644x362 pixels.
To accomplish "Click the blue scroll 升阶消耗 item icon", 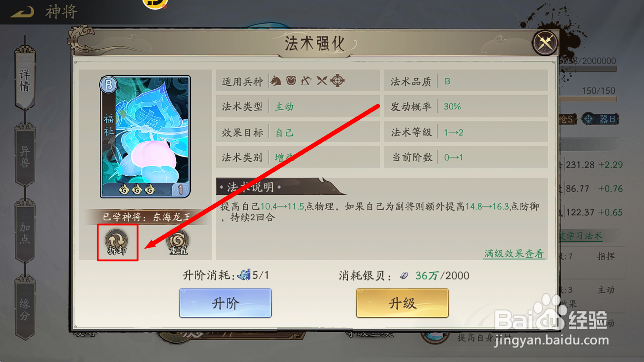I will pos(244,275).
